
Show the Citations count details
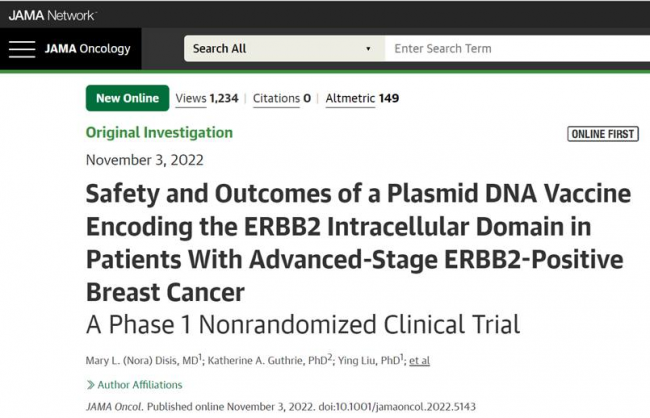[x=281, y=99]
